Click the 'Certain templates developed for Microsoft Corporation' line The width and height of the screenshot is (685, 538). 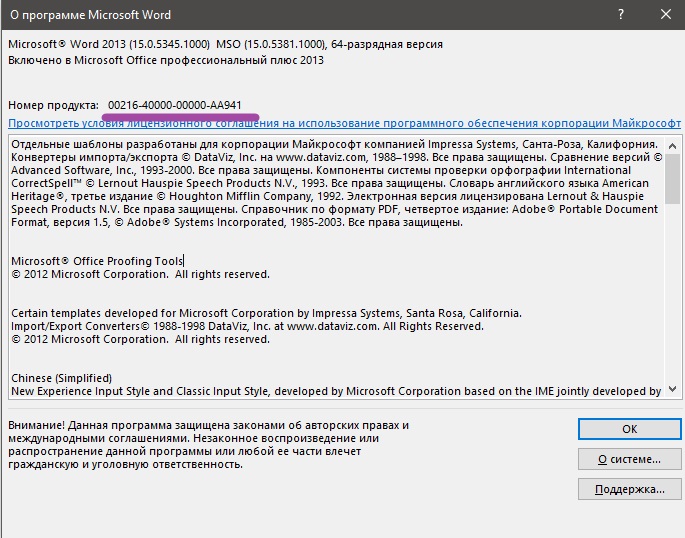[266, 313]
